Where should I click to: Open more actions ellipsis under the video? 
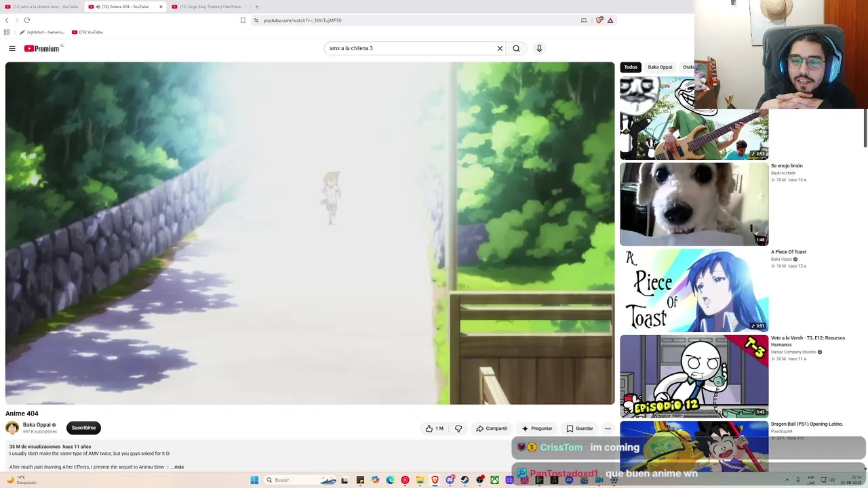(608, 428)
